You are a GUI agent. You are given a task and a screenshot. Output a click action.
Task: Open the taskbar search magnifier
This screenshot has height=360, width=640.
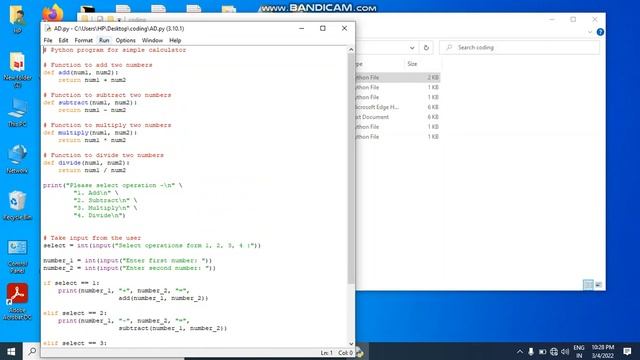point(32,351)
